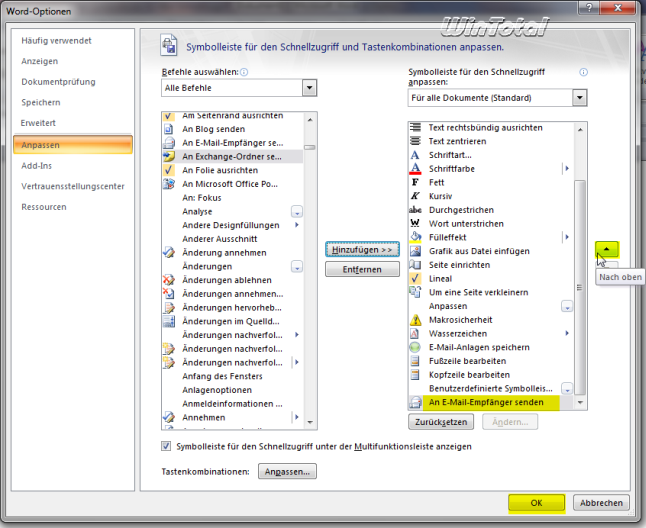646x528 pixels.
Task: Click the Entfernen button
Action: pos(362,269)
